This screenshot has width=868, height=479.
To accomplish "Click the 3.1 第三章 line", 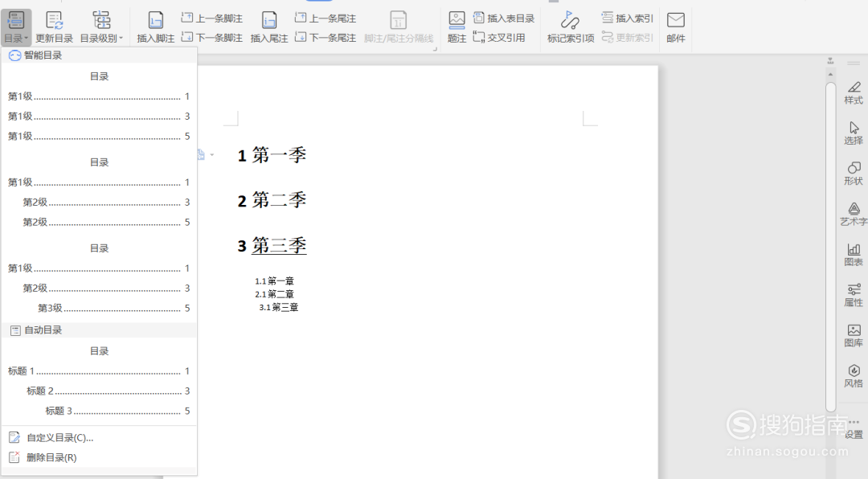I will tap(279, 307).
